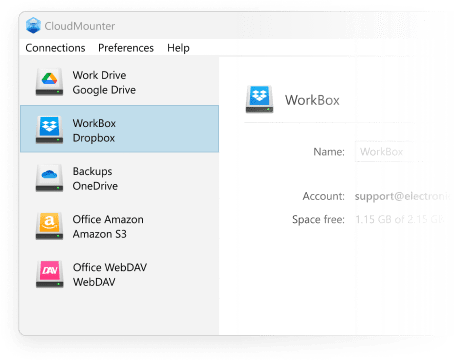The image size is (468, 360).
Task: Open the Connections menu
Action: coord(55,48)
